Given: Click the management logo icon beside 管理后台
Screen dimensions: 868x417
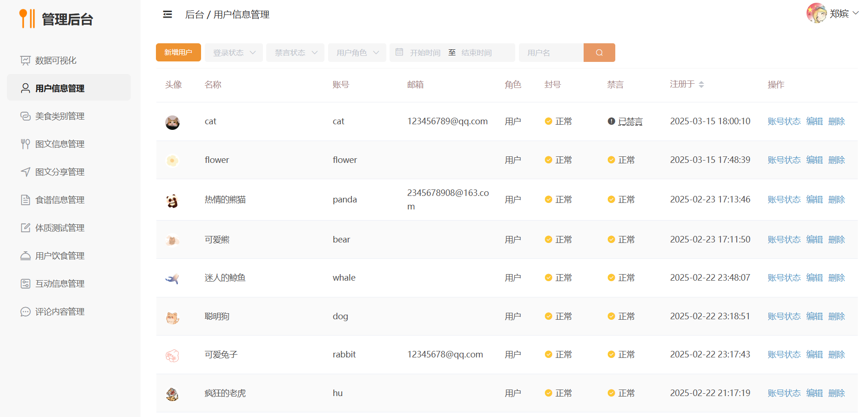Looking at the screenshot, I should tap(27, 19).
